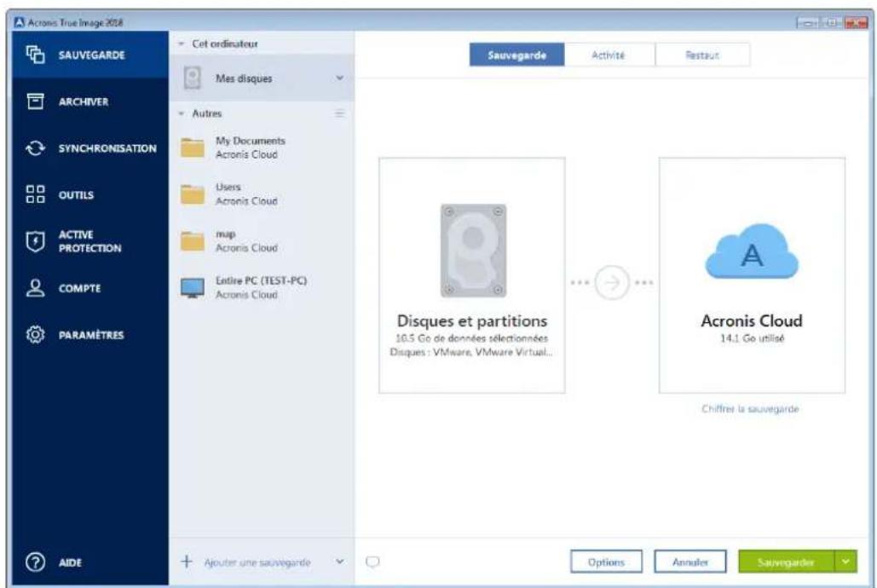Open Synchronisation arrows icon
Image resolution: width=877 pixels, height=588 pixels.
(x=35, y=148)
